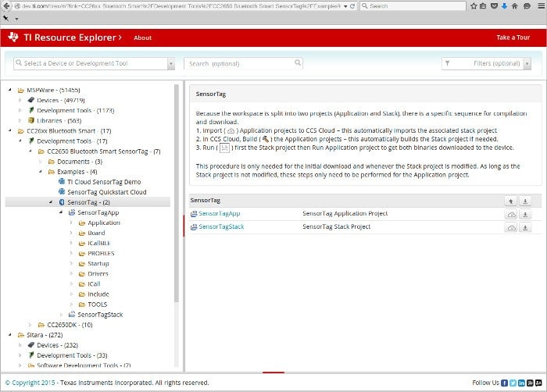The width and height of the screenshot is (547, 392).
Task: Open the bookmarks list icon
Action: [483, 6]
